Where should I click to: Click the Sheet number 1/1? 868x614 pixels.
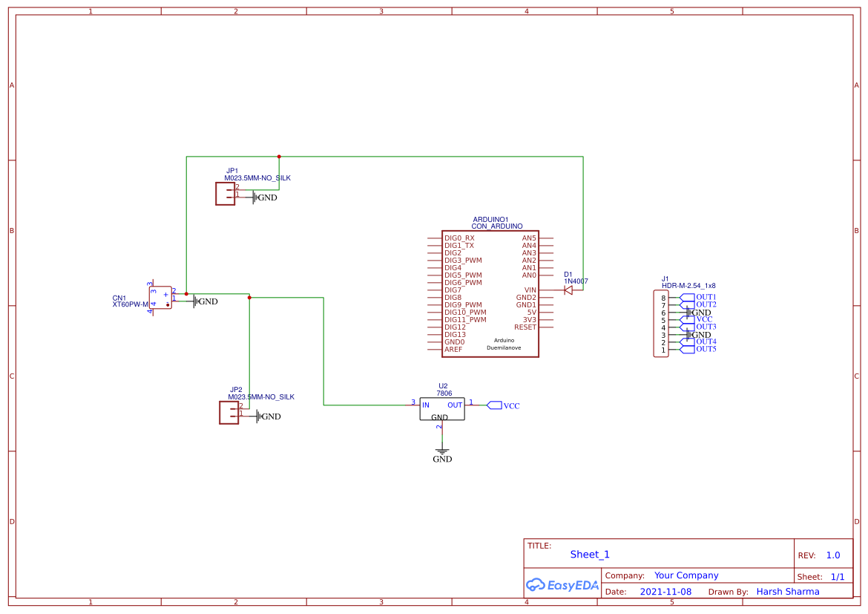(x=838, y=577)
